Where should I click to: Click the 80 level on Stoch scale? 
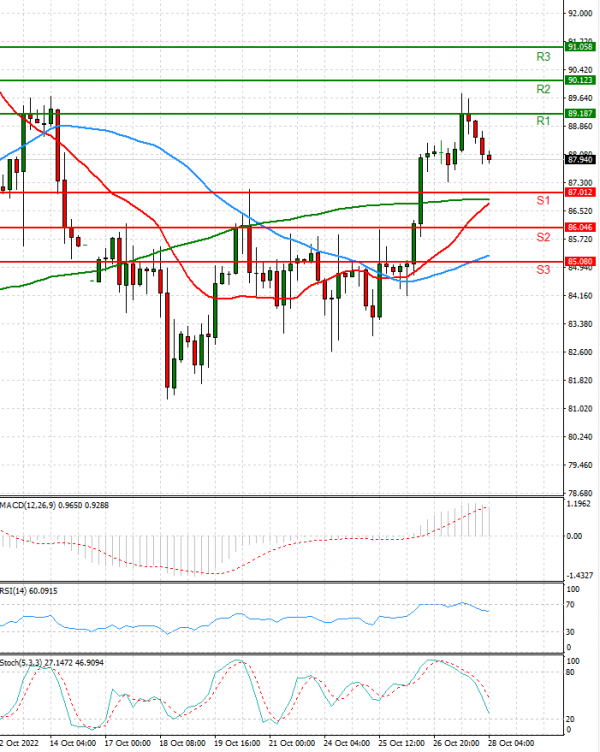pos(570,672)
